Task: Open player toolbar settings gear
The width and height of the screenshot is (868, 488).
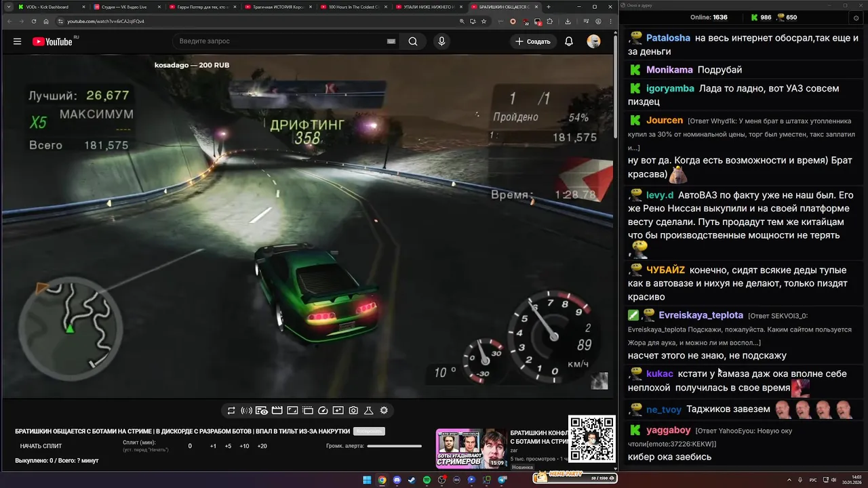Action: pos(384,410)
